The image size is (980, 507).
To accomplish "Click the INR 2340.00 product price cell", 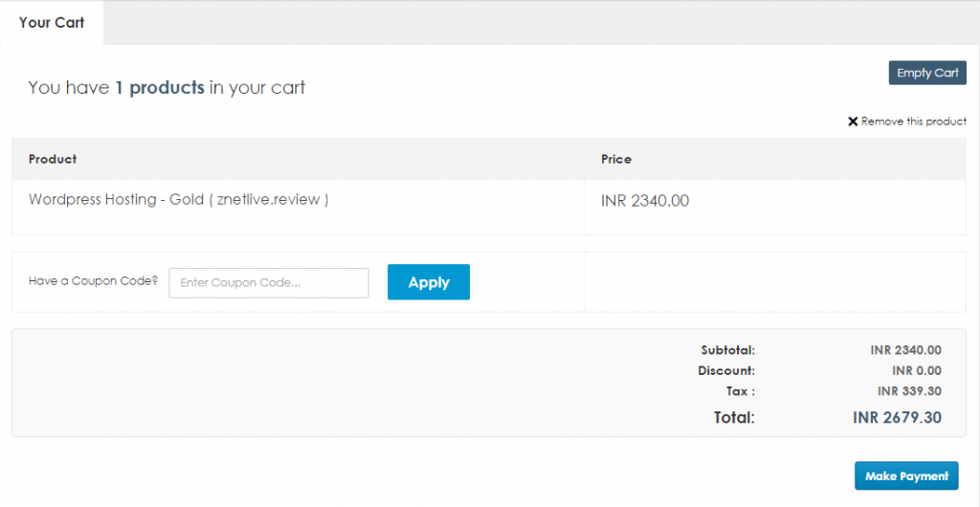I will 644,201.
